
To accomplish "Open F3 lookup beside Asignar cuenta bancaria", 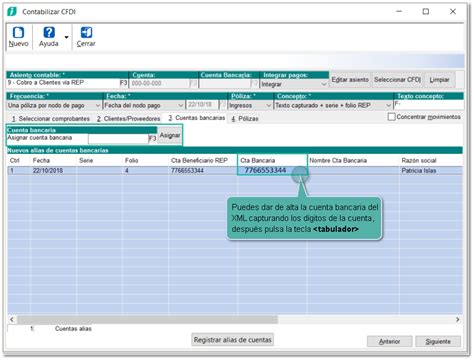I will tap(152, 138).
